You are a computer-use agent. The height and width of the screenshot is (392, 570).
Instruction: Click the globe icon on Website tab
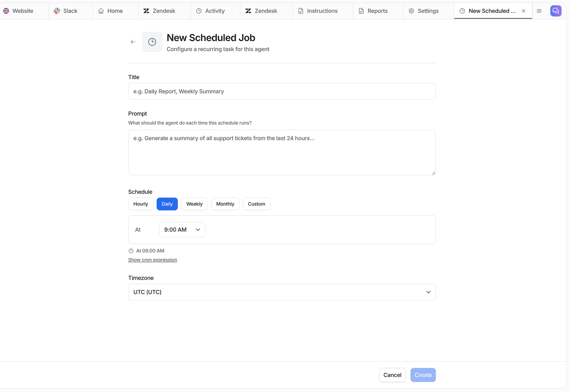click(x=6, y=11)
